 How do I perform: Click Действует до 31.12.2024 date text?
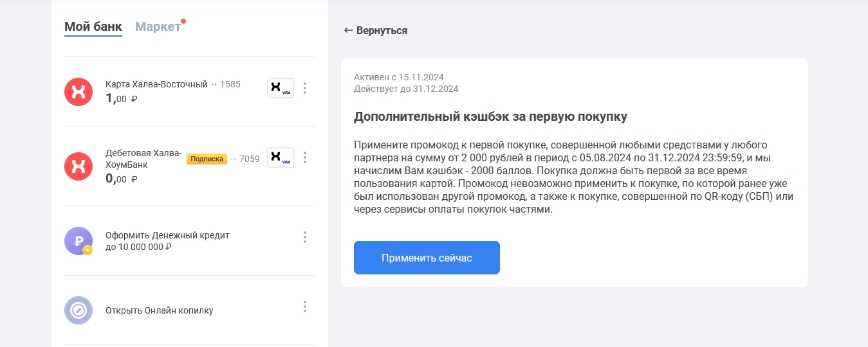(406, 89)
